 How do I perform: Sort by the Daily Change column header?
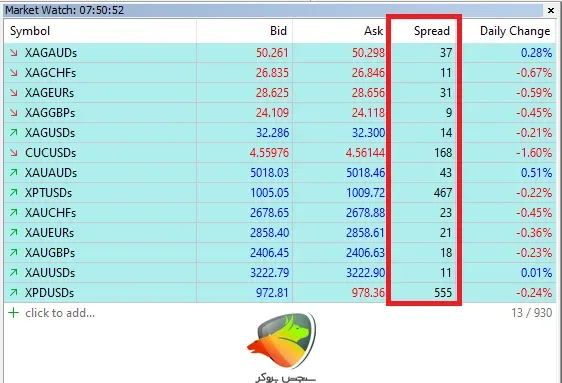click(x=509, y=31)
